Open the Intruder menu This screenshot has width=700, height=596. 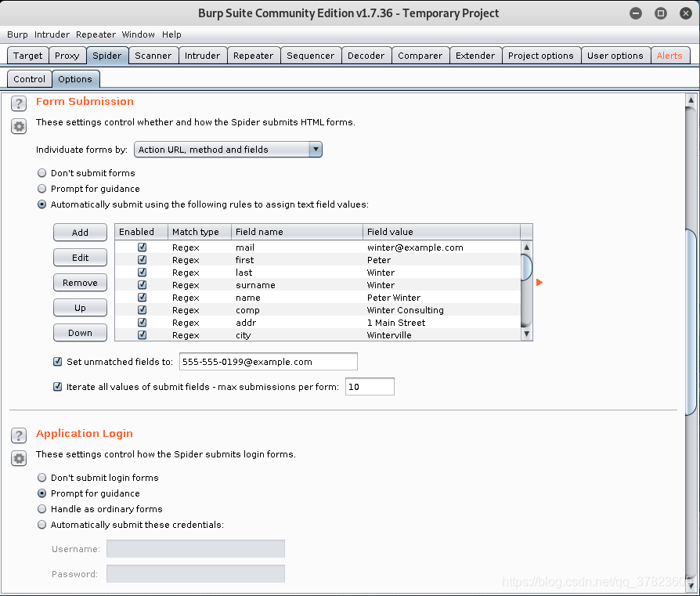(52, 34)
